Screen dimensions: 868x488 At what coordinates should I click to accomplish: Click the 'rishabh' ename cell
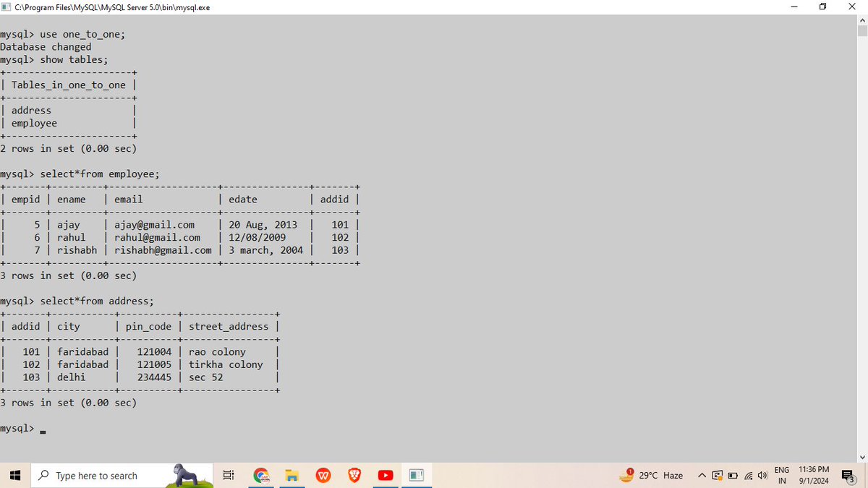[77, 249]
